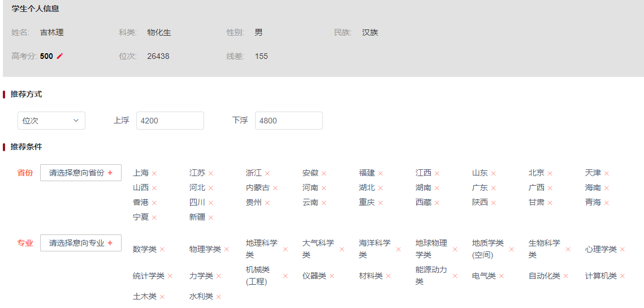Remove 新疆 from selected provinces
Viewport: 644px width, 308px height.
click(x=211, y=217)
